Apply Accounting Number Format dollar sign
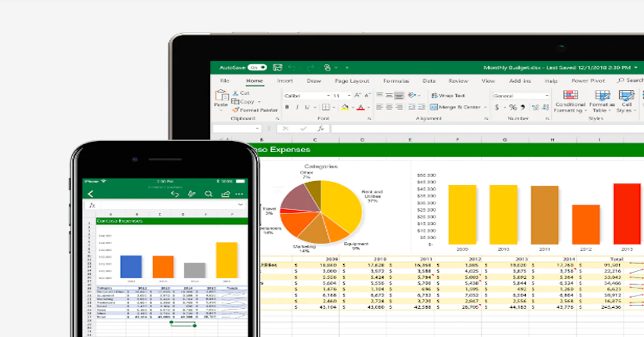644x337 pixels. click(x=497, y=107)
